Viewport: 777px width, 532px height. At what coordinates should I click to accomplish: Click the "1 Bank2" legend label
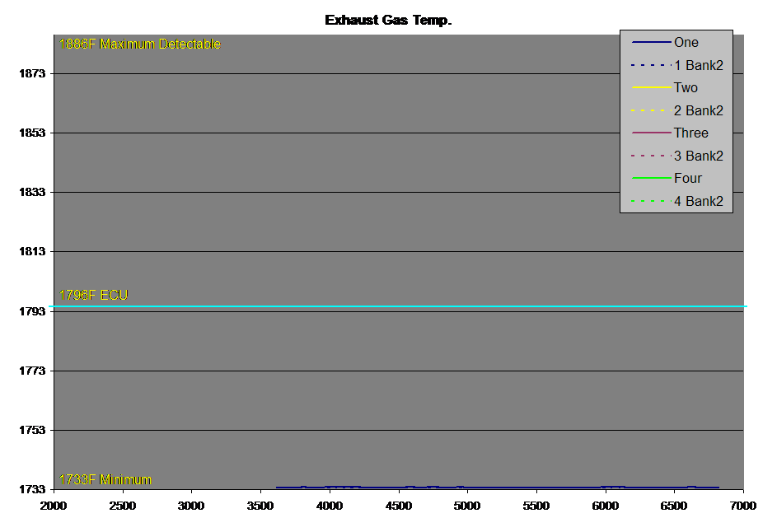(698, 65)
